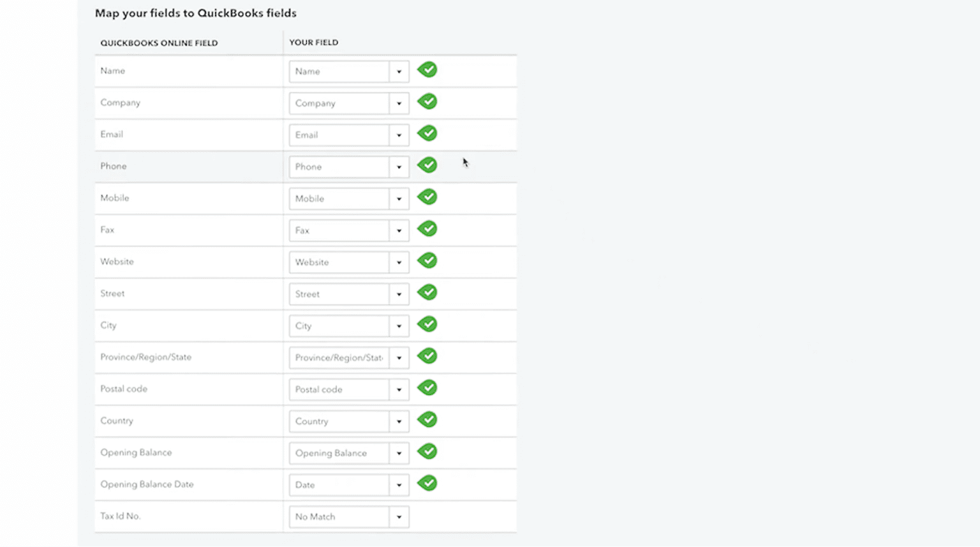980x547 pixels.
Task: Expand the Company field selector
Action: (x=399, y=103)
